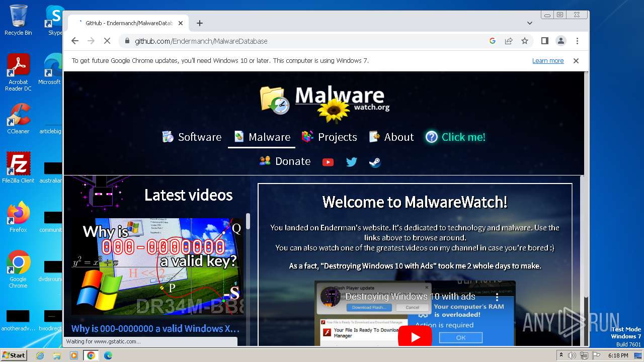Open the Recycle Bin desktop icon
644x362 pixels.
(x=18, y=21)
